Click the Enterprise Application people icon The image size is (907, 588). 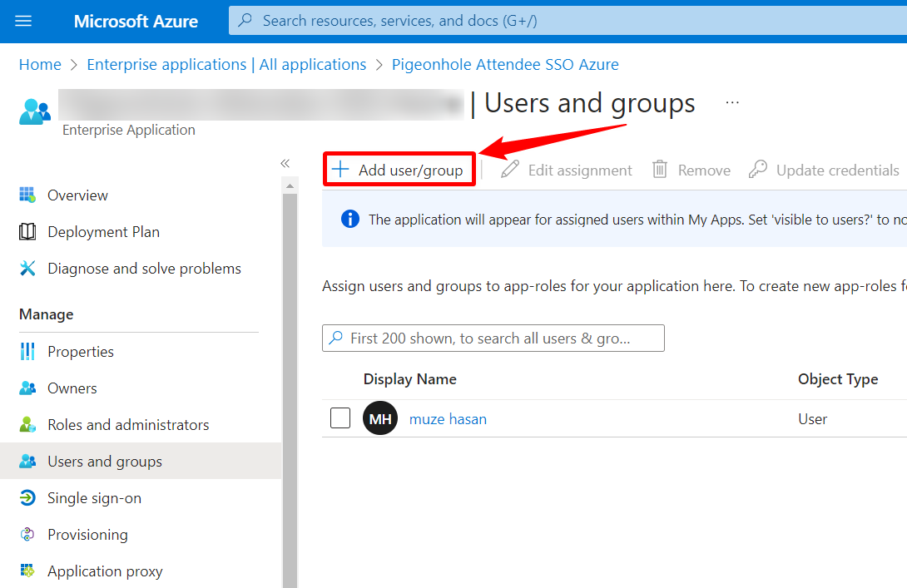(35, 111)
